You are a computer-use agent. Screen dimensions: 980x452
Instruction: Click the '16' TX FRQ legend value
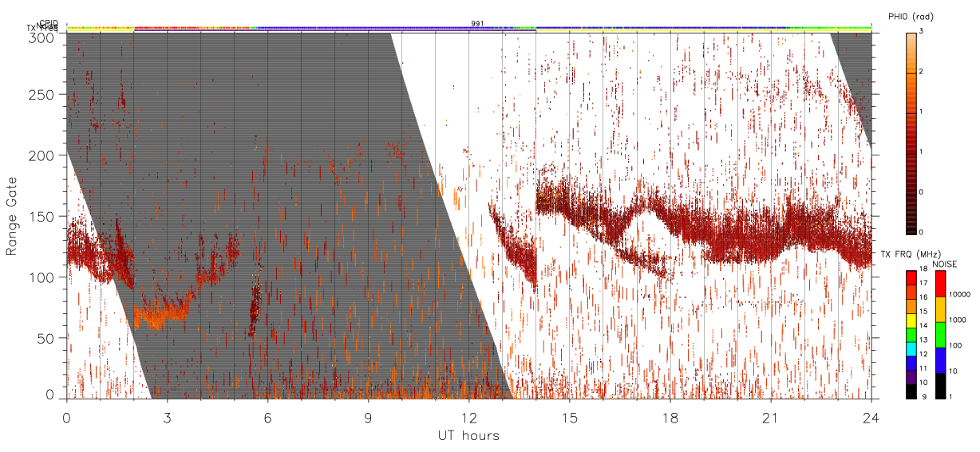coord(924,298)
